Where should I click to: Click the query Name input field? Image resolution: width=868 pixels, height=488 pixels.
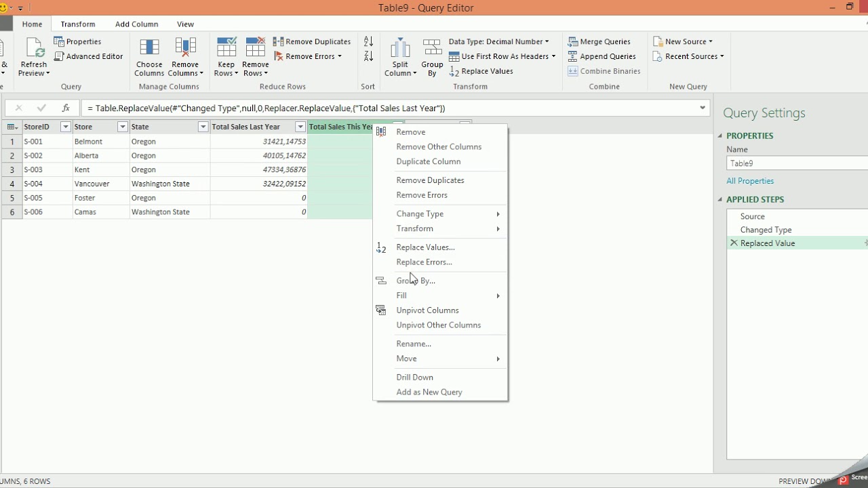click(797, 163)
